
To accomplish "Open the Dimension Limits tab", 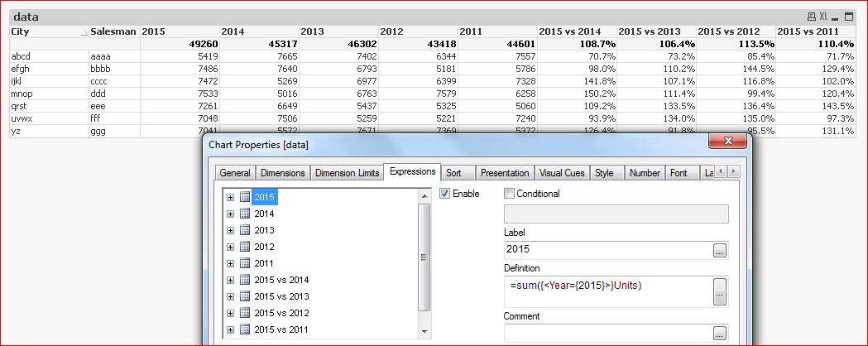I will click(347, 173).
